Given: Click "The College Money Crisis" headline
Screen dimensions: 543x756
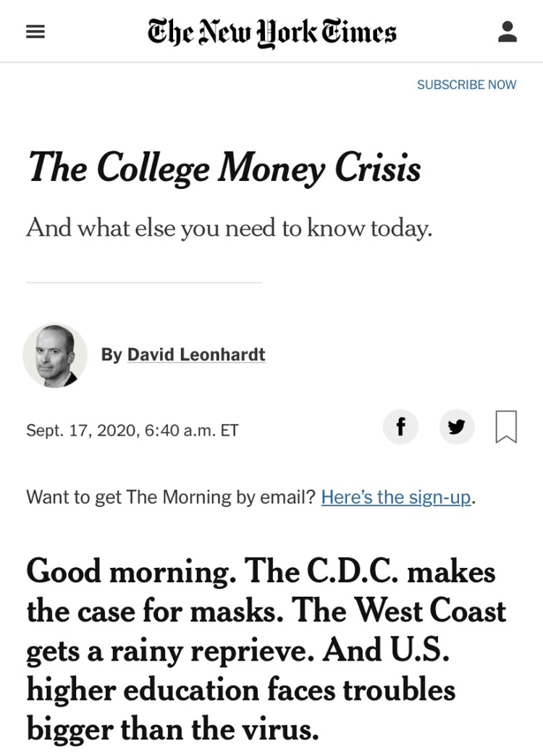Looking at the screenshot, I should (224, 167).
